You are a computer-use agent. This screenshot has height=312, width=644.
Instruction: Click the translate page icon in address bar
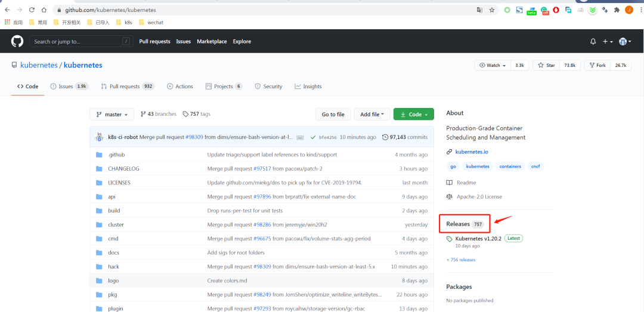pos(479,10)
